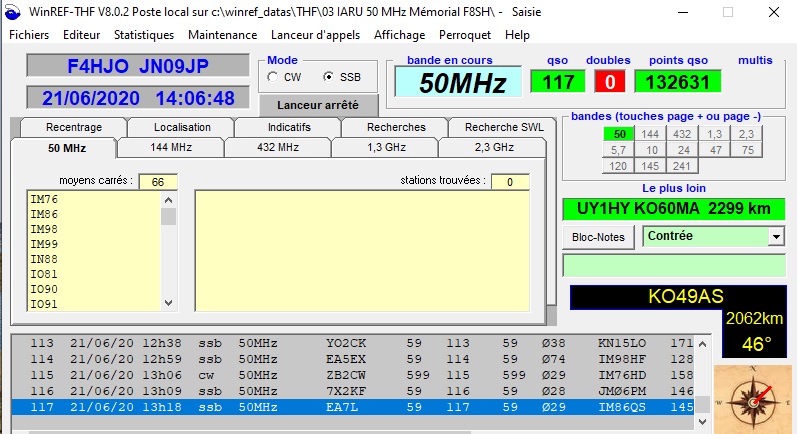Click band button 47 in bandes grid
This screenshot has width=797, height=434.
pos(715,150)
